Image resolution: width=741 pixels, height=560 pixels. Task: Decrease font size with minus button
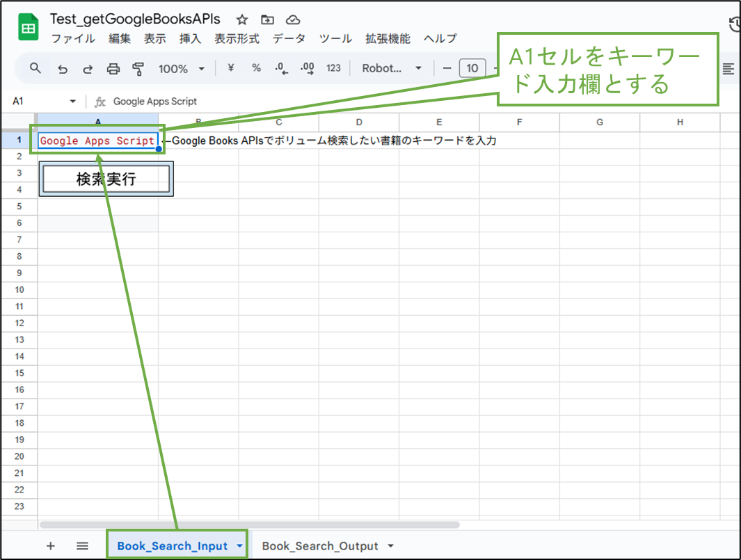tap(447, 69)
